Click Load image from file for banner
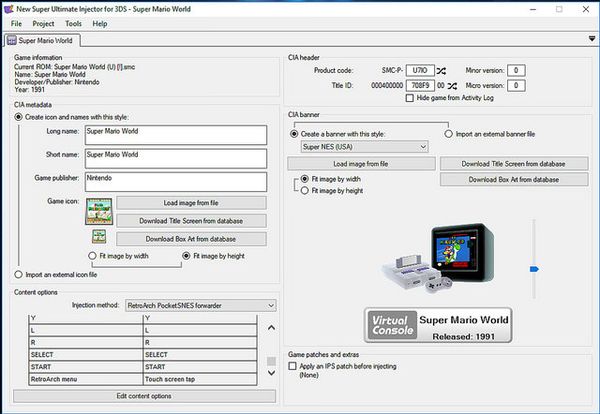Screen dimensions: 600x414 361,164
